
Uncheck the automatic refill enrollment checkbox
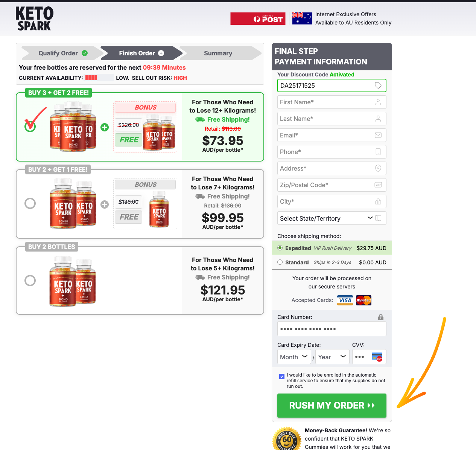[282, 377]
